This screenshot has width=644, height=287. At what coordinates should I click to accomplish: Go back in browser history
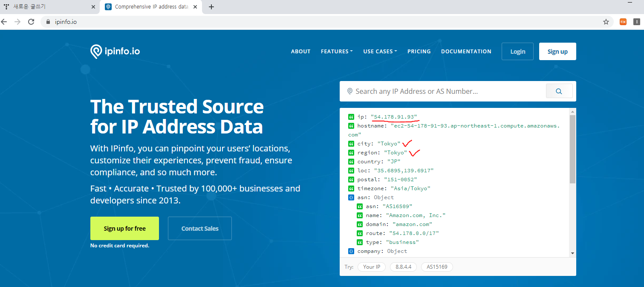(x=4, y=22)
